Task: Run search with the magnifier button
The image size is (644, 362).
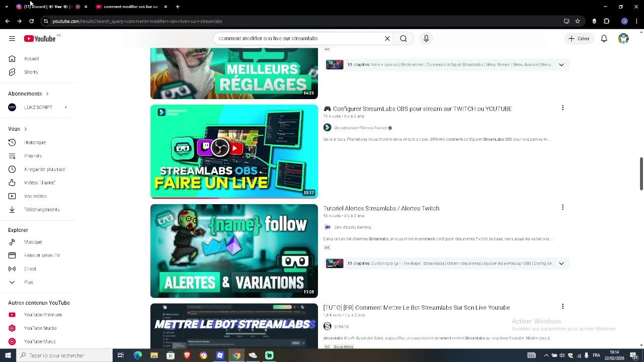Action: point(404,39)
